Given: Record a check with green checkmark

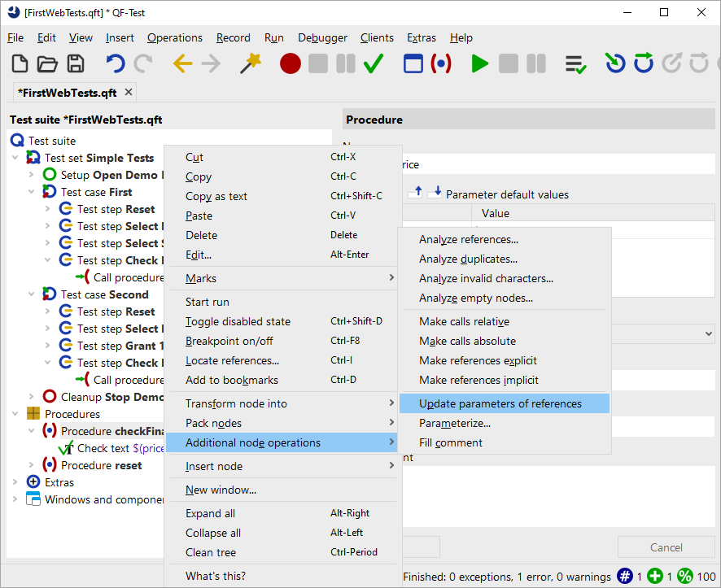Looking at the screenshot, I should [374, 63].
